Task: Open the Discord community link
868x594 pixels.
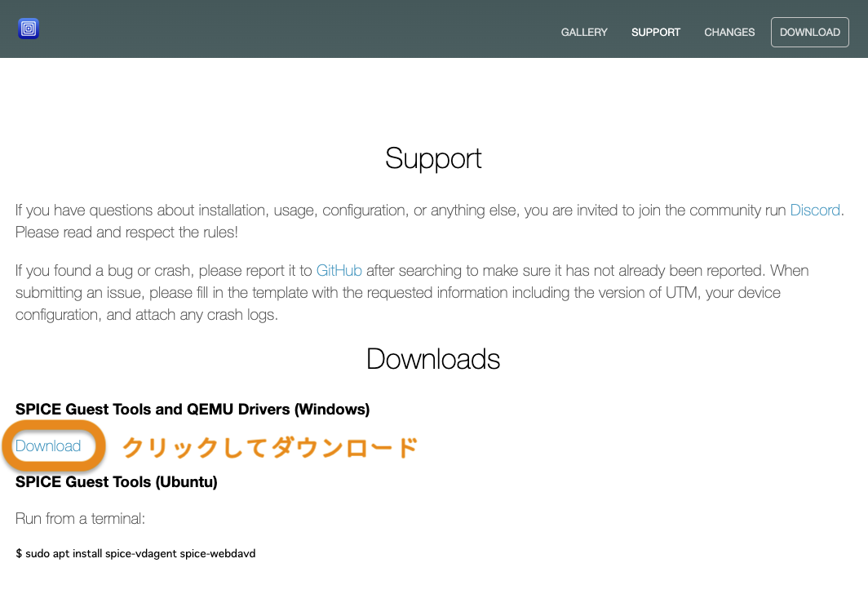Action: pos(815,210)
